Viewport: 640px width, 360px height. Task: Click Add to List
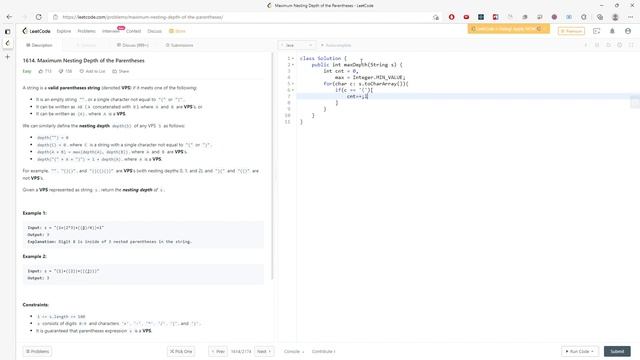coord(92,71)
